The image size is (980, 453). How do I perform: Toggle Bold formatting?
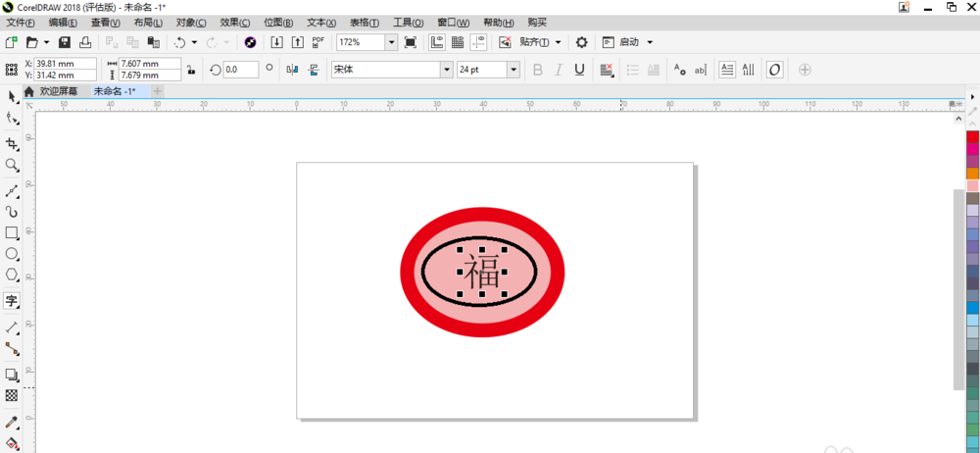(537, 70)
